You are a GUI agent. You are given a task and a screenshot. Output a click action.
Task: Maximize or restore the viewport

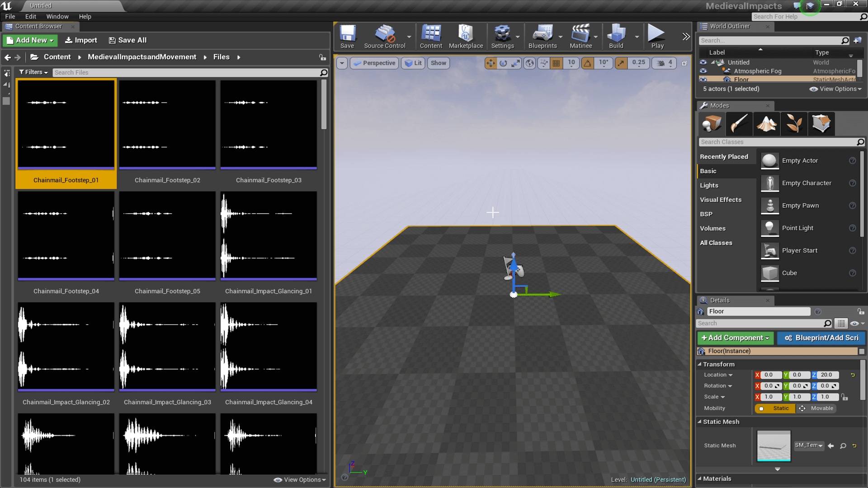684,63
